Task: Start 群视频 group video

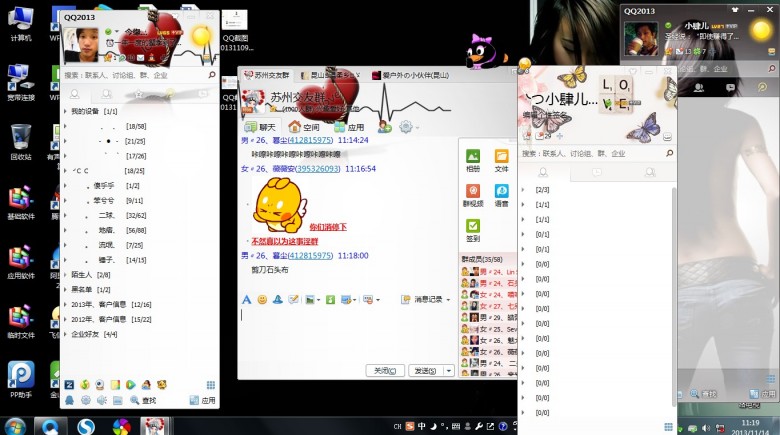Action: (x=473, y=195)
